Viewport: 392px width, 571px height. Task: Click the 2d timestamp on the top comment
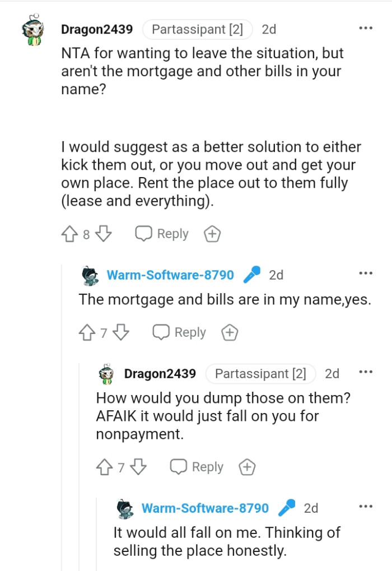(x=269, y=29)
